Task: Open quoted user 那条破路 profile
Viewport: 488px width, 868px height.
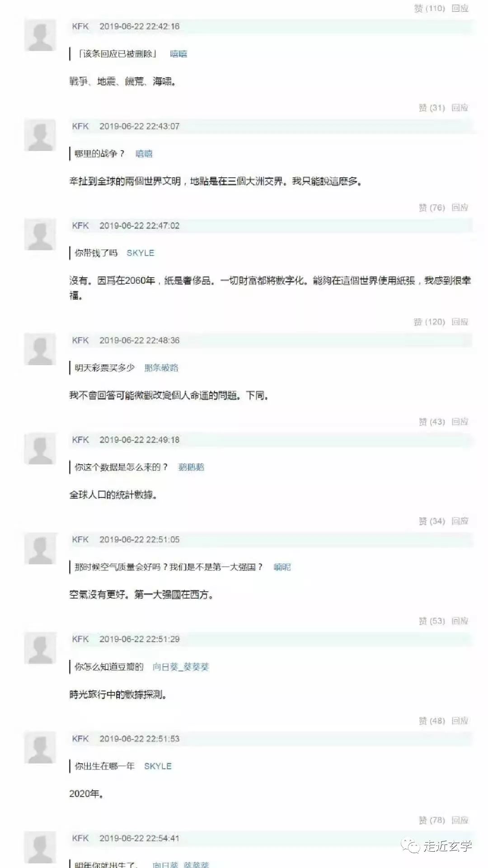Action: [161, 368]
